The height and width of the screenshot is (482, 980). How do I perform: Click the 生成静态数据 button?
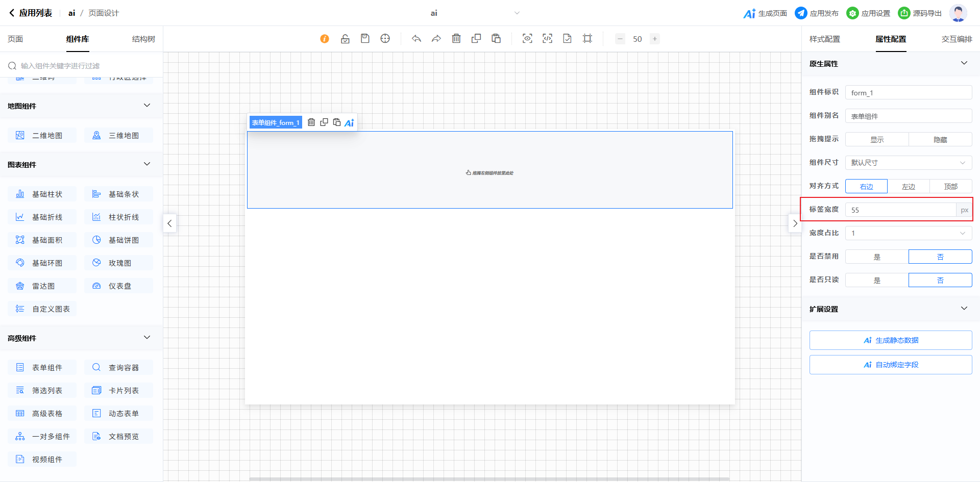click(x=890, y=340)
